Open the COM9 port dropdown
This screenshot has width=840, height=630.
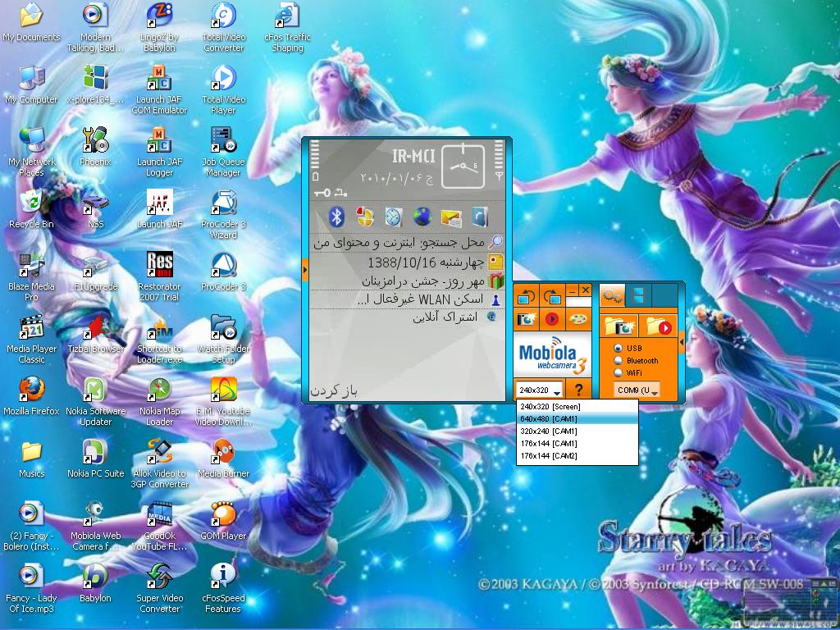pyautogui.click(x=637, y=390)
